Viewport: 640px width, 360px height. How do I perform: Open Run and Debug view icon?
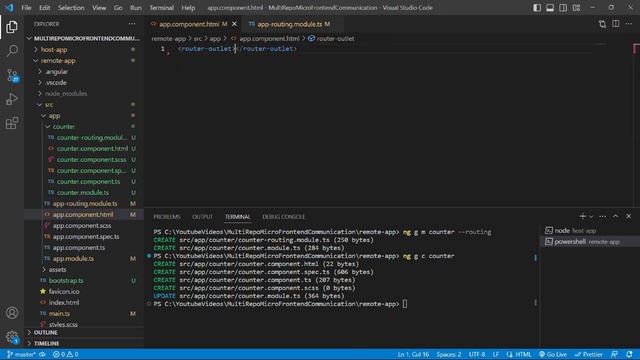[12, 99]
